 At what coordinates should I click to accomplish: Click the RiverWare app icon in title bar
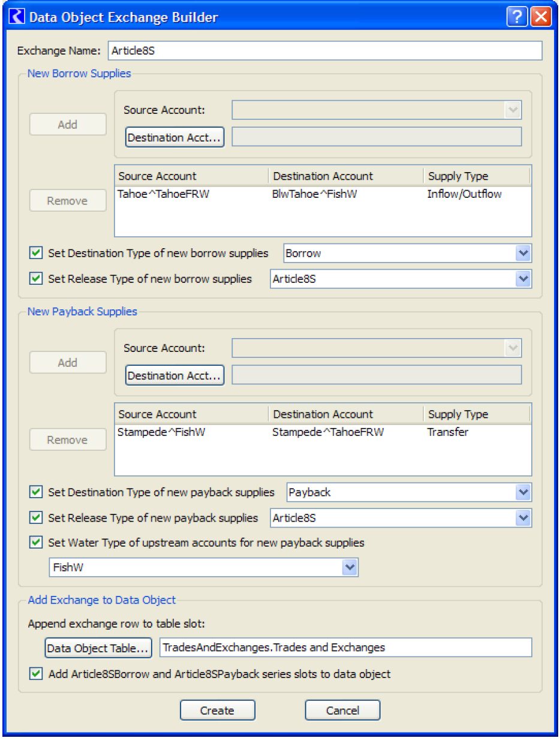pos(17,17)
